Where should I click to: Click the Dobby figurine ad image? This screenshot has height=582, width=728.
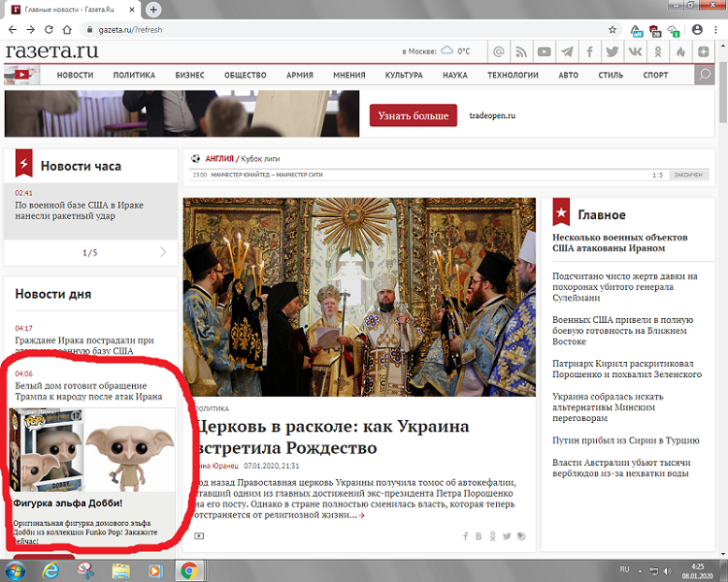coord(92,450)
